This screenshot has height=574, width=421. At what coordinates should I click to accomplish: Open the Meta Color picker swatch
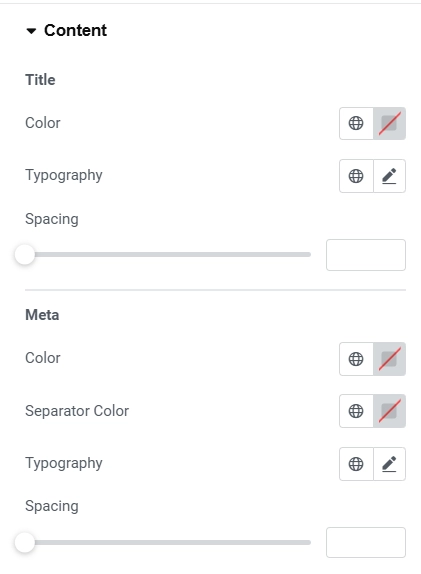pos(390,359)
